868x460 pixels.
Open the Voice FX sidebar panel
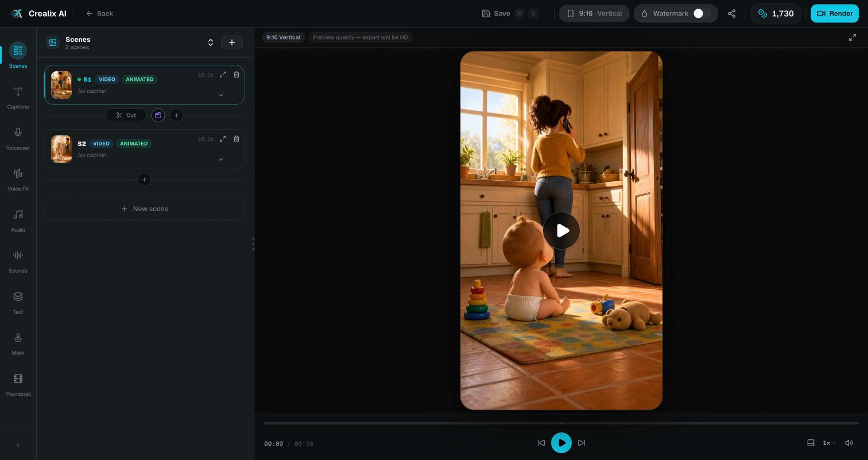(x=18, y=179)
